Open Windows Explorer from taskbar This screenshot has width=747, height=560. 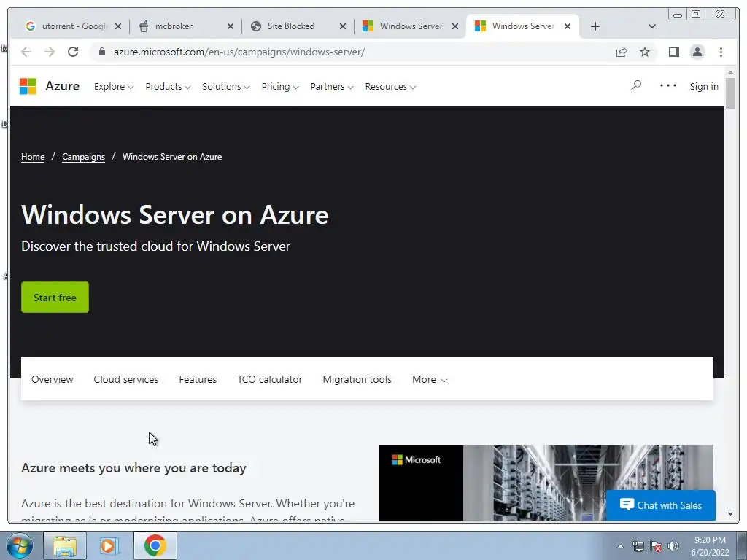(65, 545)
